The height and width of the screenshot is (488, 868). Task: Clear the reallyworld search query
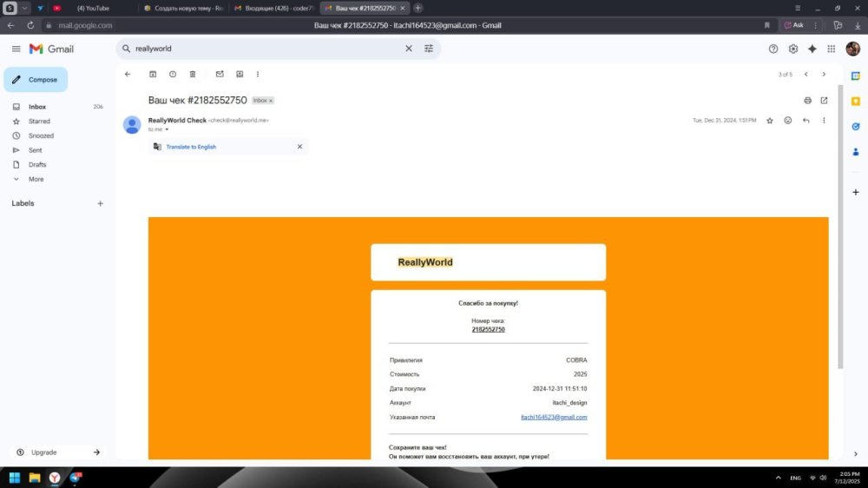[x=409, y=49]
